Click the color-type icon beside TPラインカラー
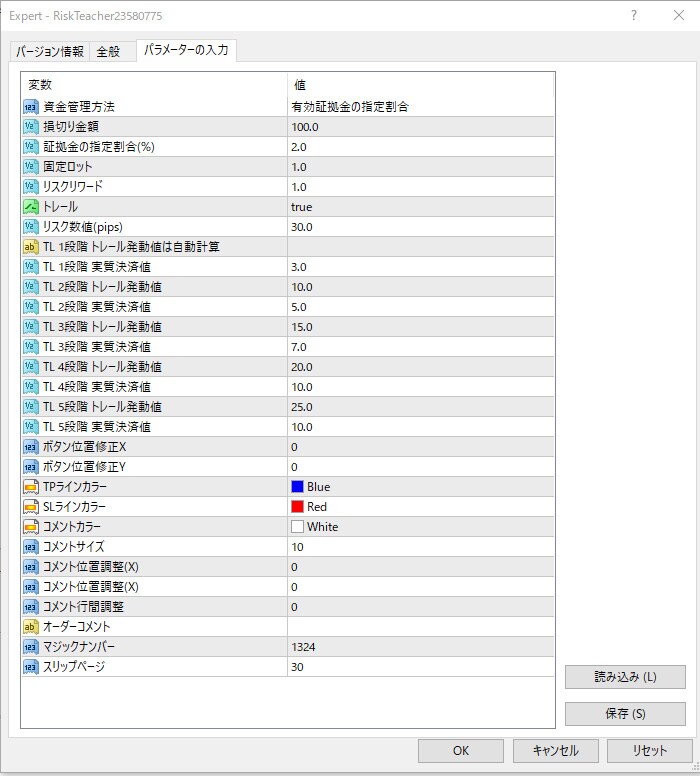 [31, 487]
